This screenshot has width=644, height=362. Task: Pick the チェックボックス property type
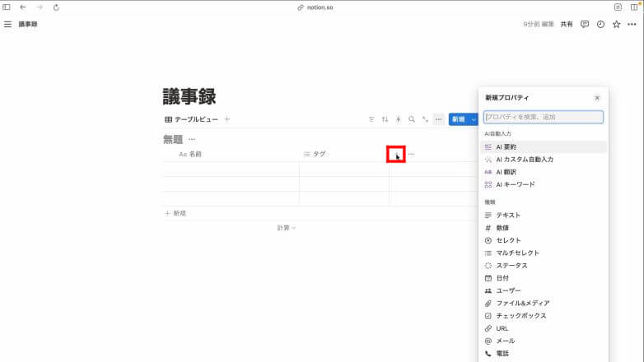pos(543,316)
